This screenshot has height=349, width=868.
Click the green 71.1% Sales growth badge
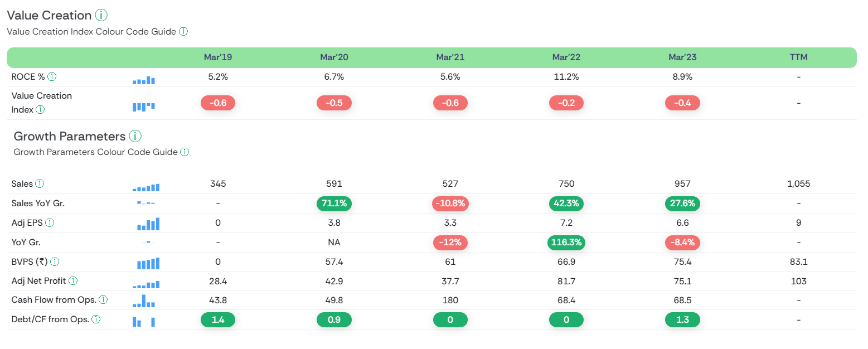(x=334, y=203)
